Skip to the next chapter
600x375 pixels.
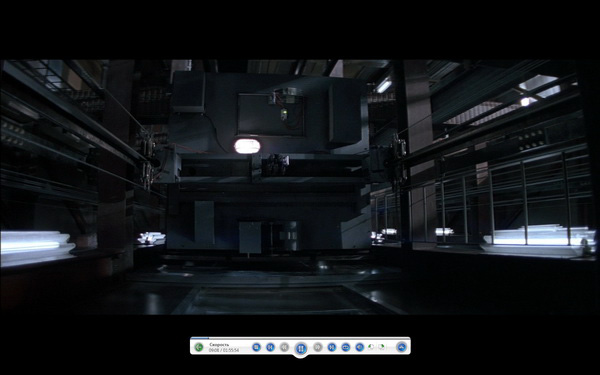pyautogui.click(x=332, y=347)
